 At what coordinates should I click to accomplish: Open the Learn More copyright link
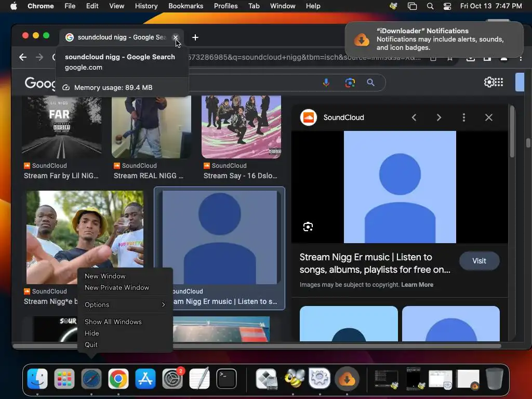[x=417, y=285]
